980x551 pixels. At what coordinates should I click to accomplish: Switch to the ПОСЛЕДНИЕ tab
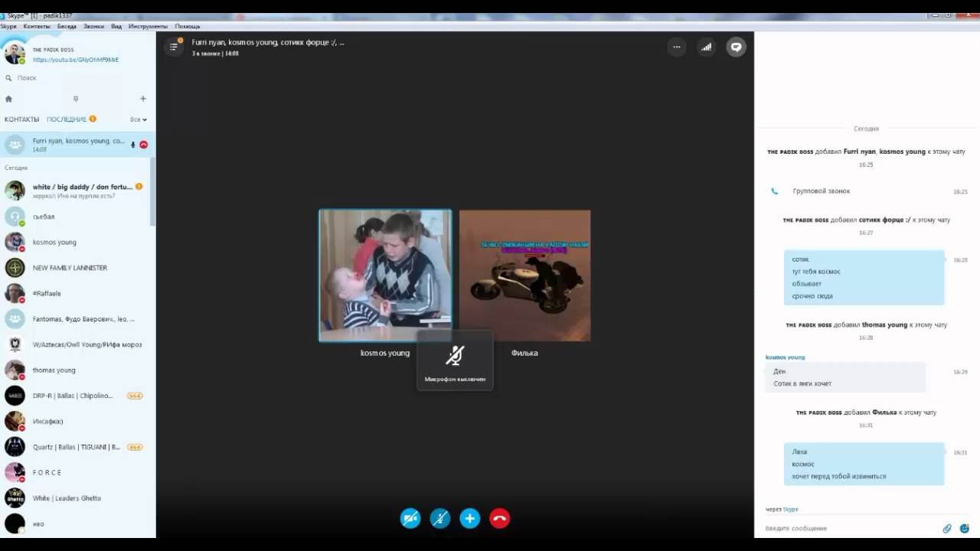67,119
